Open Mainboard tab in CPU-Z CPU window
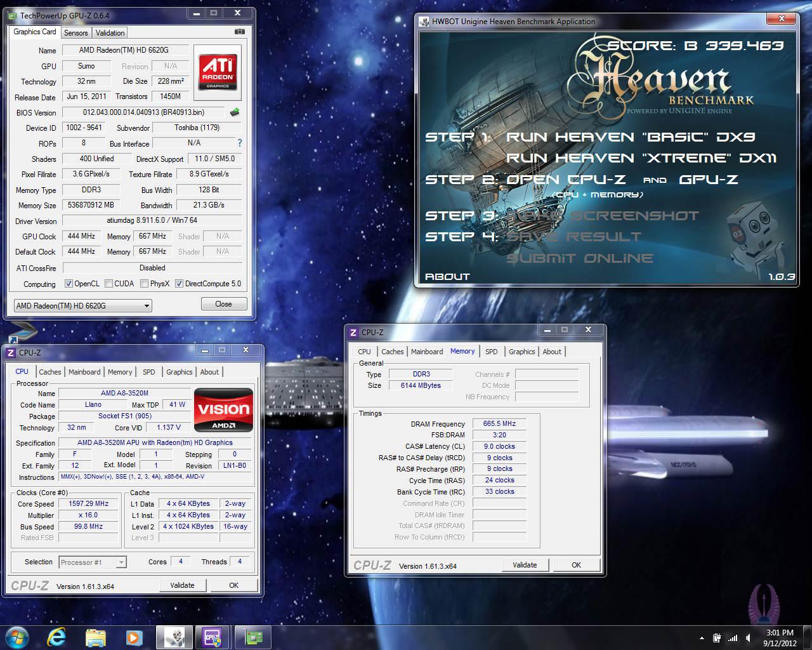 click(x=84, y=372)
